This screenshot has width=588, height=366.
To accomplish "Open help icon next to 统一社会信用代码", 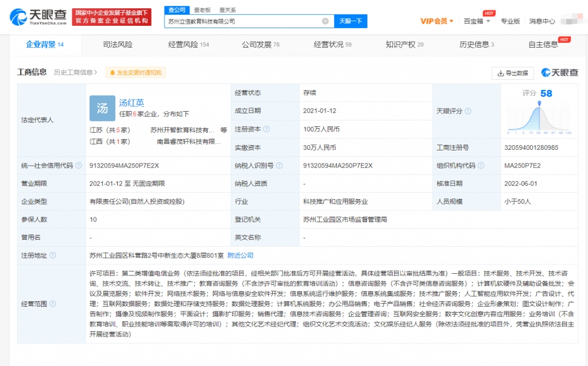I will click(78, 166).
